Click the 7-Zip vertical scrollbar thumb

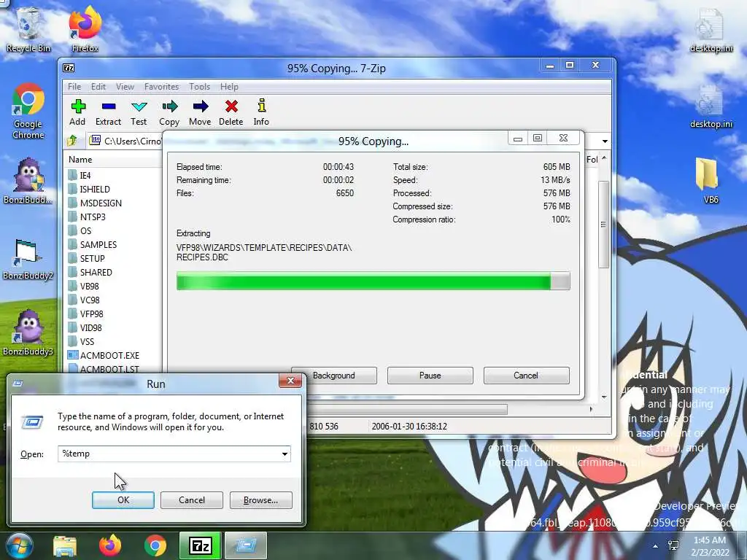pos(603,224)
